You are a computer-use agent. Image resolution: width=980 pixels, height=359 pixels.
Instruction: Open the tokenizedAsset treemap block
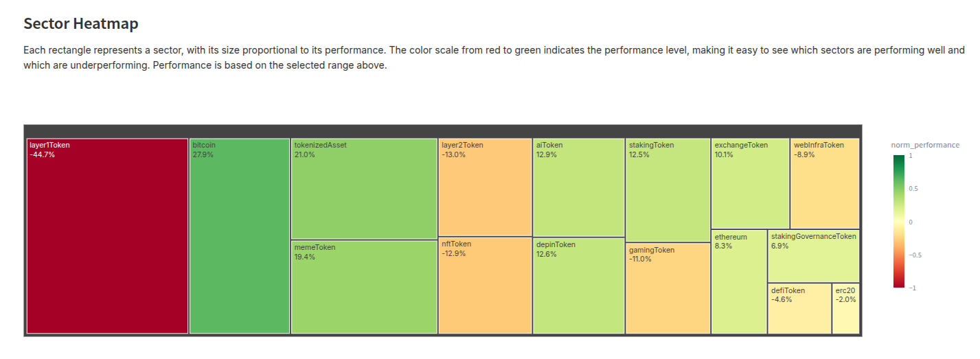pos(364,189)
